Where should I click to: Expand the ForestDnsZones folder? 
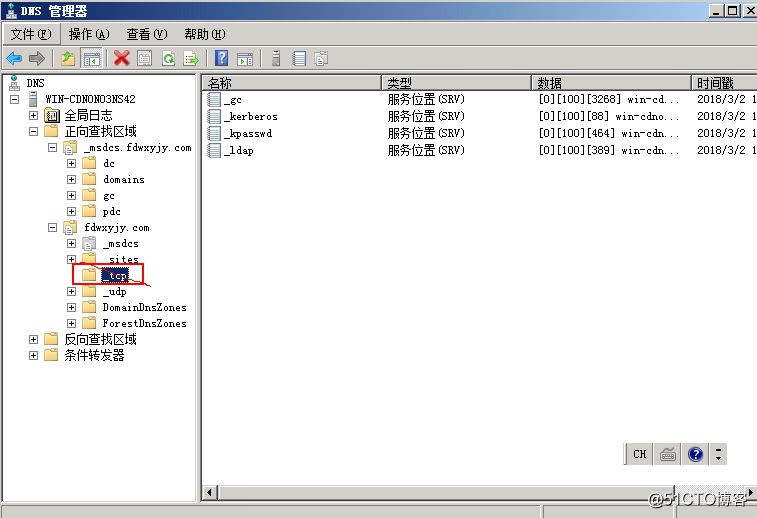click(x=71, y=323)
